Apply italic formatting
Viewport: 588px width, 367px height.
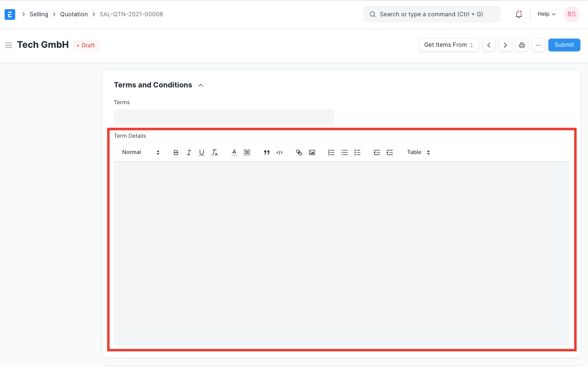(189, 152)
